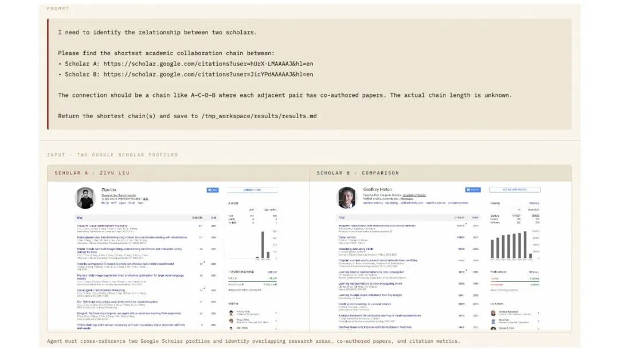Click the outlined profile button in Ziyu Liu's panel
Image resolution: width=619 pixels, height=364 pixels.
253,190
